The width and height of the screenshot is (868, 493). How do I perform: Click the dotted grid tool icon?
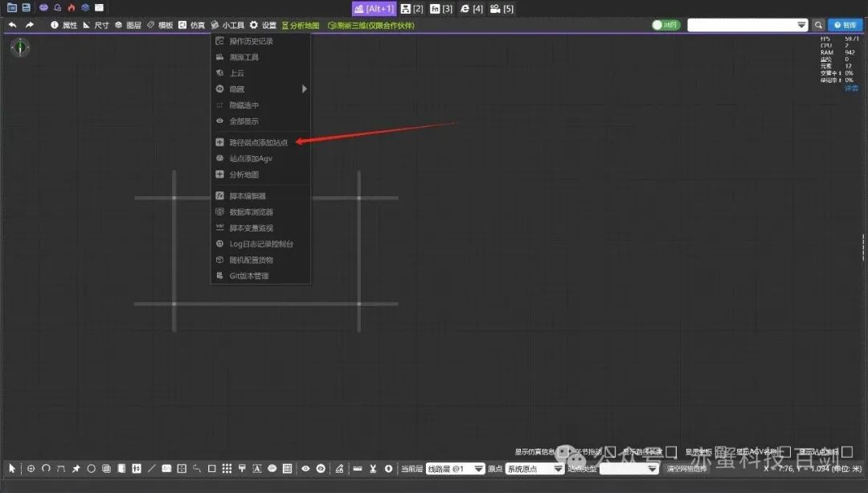click(227, 469)
